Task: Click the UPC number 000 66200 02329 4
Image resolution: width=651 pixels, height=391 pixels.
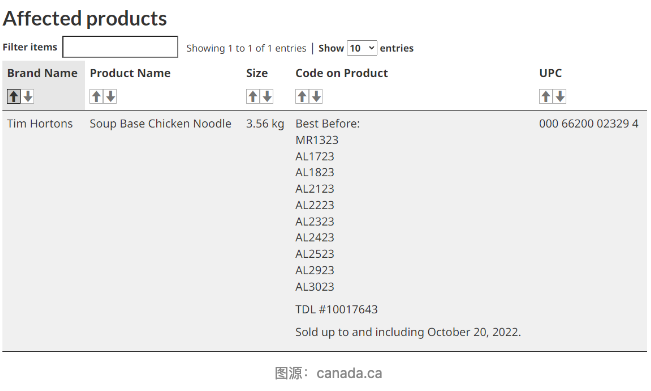Action: click(589, 124)
